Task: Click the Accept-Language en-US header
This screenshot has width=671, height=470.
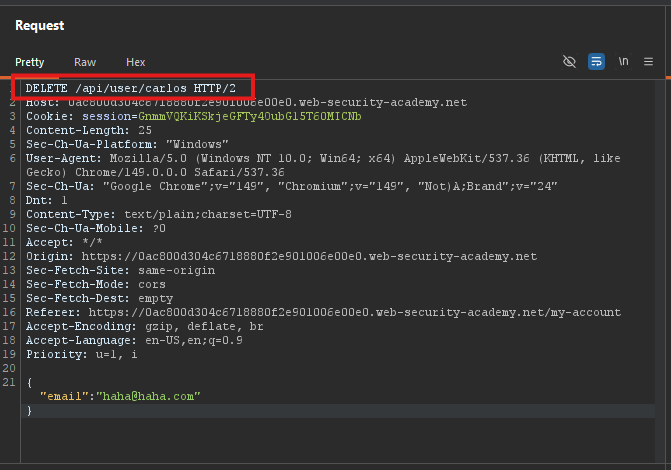Action: point(134,340)
